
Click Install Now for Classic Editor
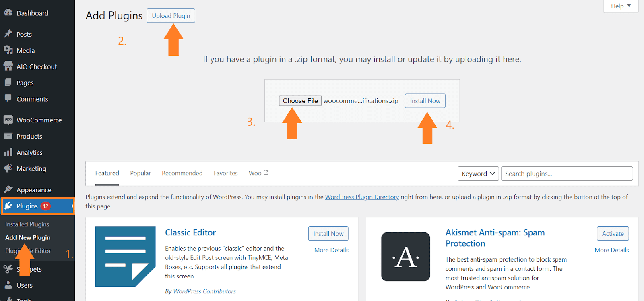pyautogui.click(x=328, y=234)
